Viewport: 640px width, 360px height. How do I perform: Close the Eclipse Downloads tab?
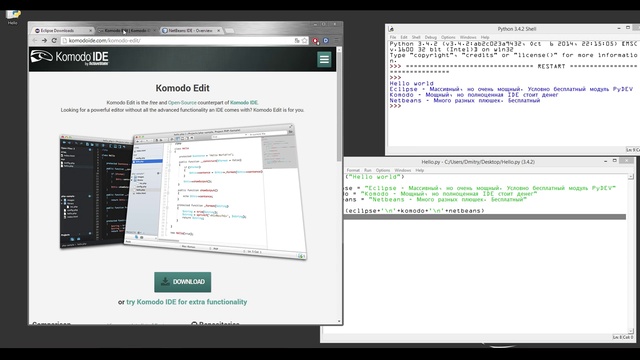coord(91,31)
